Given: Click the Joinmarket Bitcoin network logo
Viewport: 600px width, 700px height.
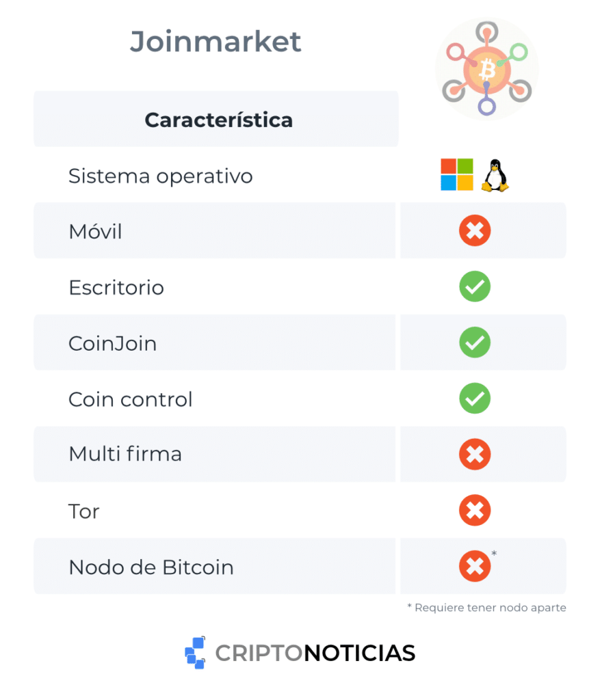Looking at the screenshot, I should click(487, 70).
